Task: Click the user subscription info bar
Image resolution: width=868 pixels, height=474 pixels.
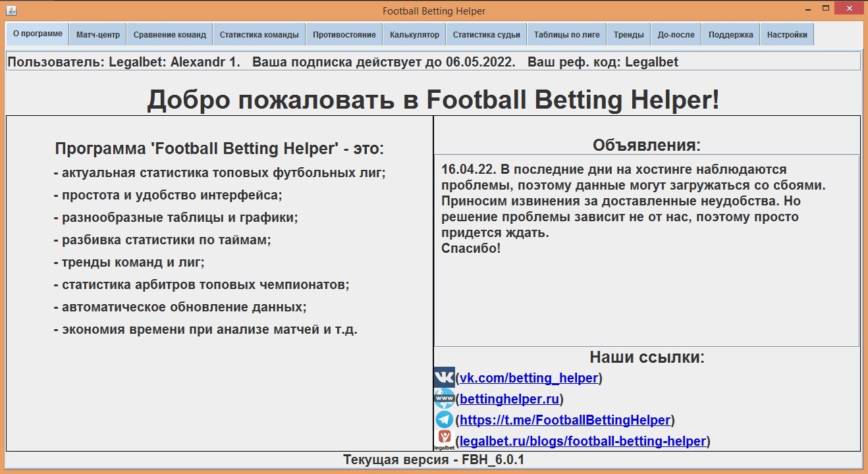Action: click(433, 62)
